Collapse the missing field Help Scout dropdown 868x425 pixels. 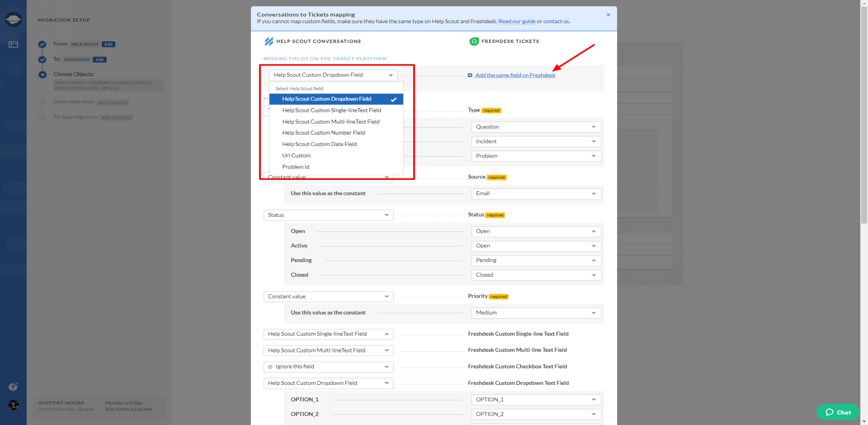[333, 75]
